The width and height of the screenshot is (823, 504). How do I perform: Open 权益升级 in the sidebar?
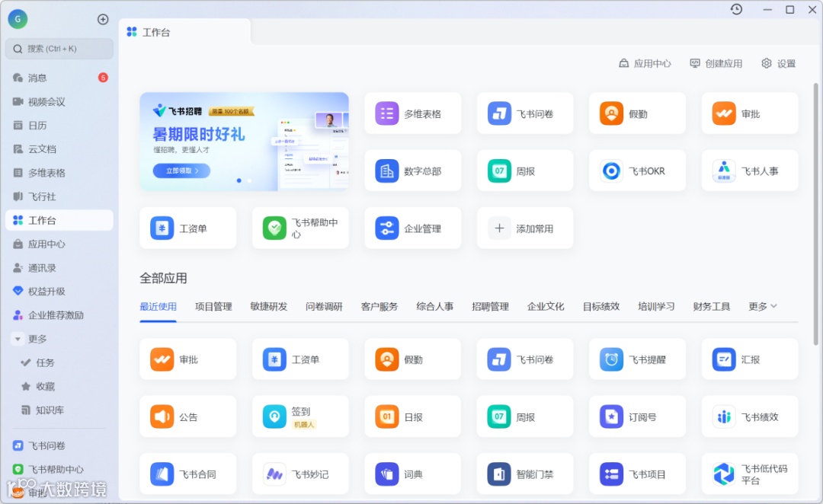59,291
